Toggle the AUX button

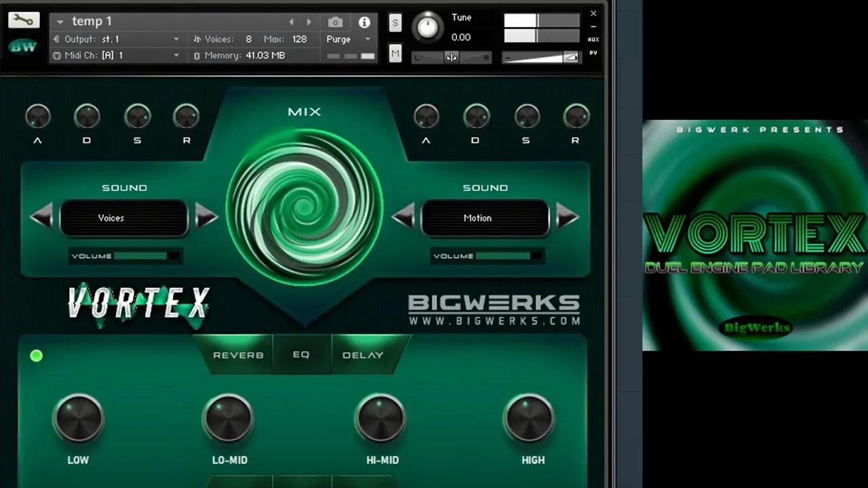pyautogui.click(x=593, y=39)
